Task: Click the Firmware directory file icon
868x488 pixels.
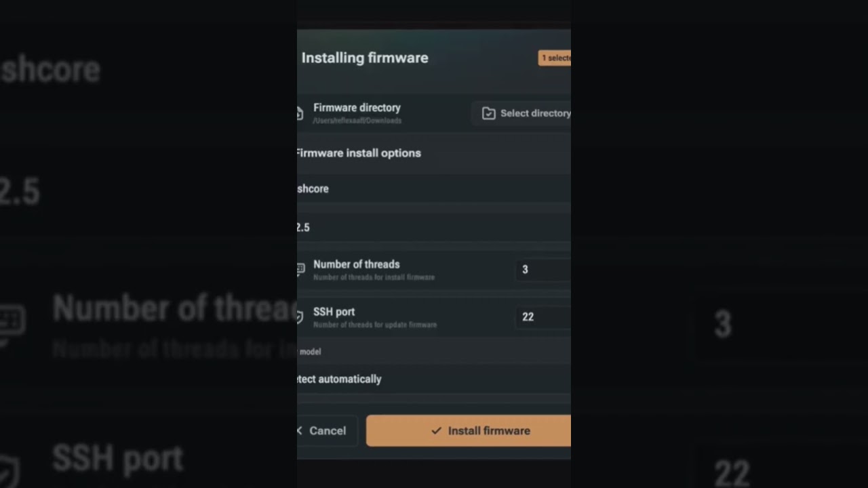Action: tap(300, 113)
